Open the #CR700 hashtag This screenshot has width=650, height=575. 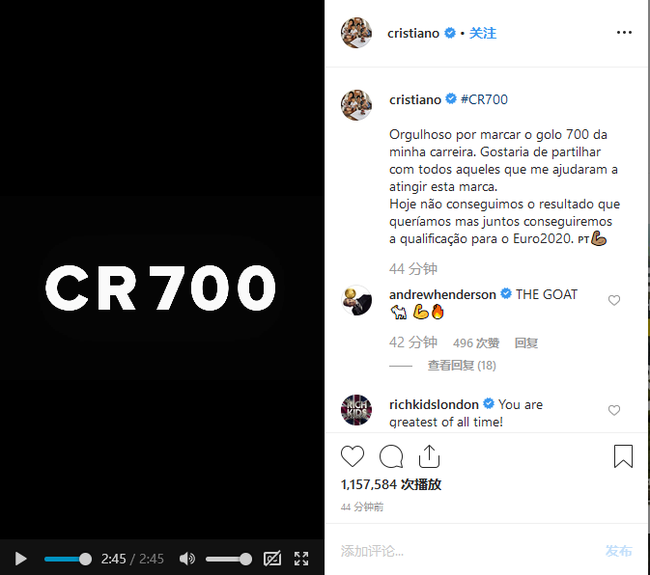484,99
